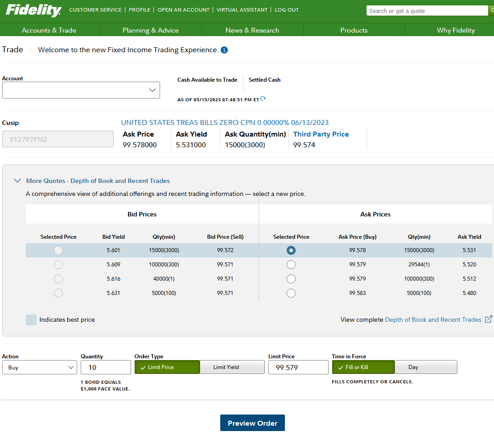
Task: Open Why Fidelity menu
Action: point(456,30)
